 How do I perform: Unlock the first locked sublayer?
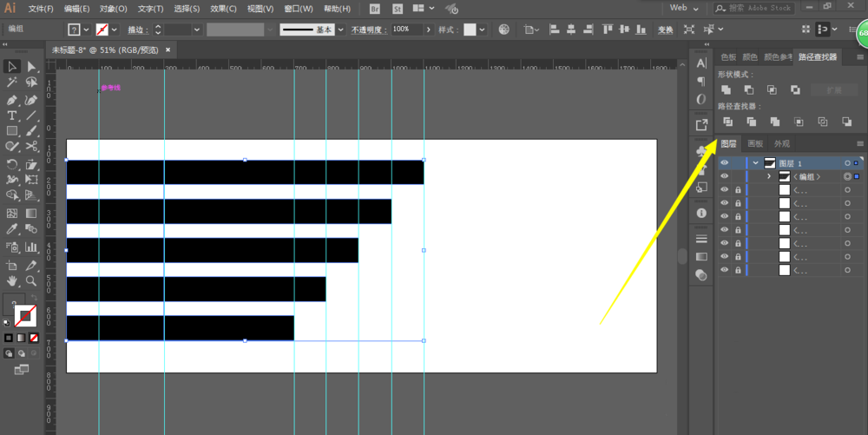738,190
